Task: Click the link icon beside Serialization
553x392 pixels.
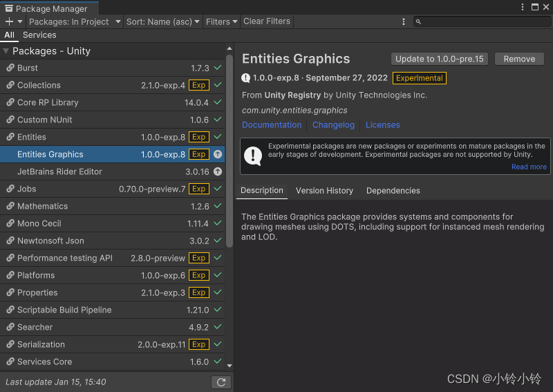Action: 10,344
